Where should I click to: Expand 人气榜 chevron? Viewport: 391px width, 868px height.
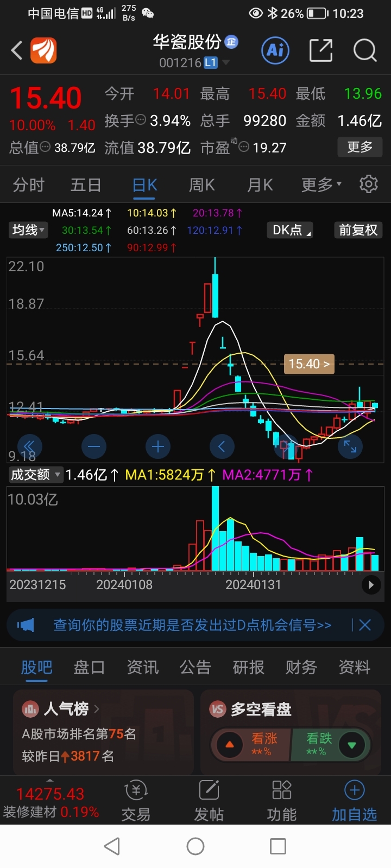click(97, 709)
